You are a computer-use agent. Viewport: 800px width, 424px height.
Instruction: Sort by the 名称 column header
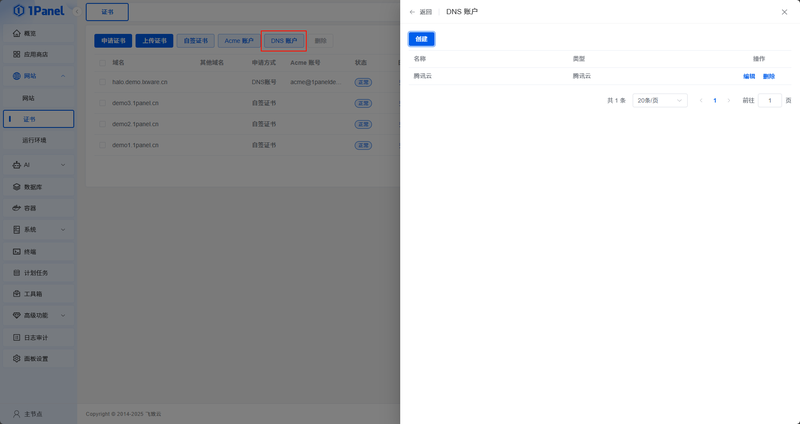420,59
